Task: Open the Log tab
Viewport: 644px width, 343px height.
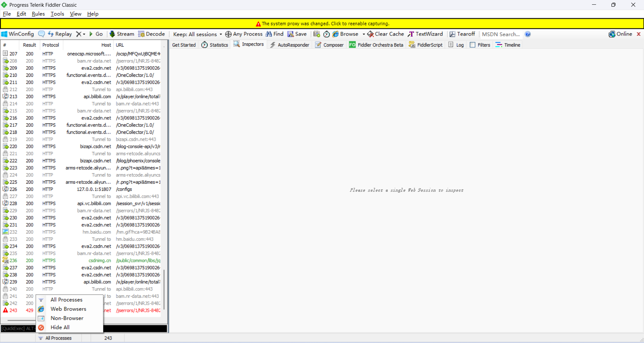Action: tap(456, 45)
